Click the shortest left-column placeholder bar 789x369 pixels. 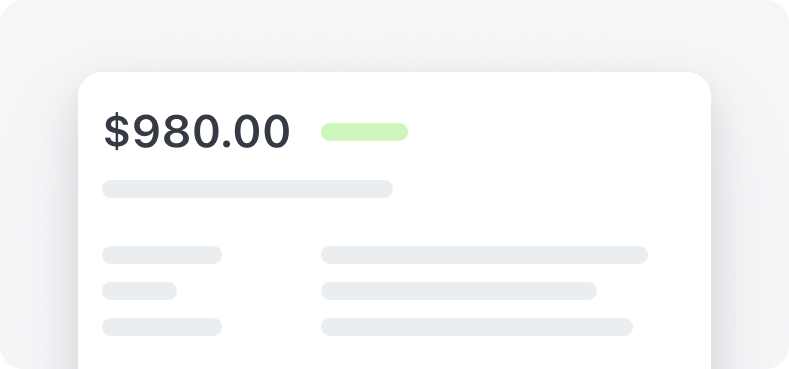tap(139, 291)
